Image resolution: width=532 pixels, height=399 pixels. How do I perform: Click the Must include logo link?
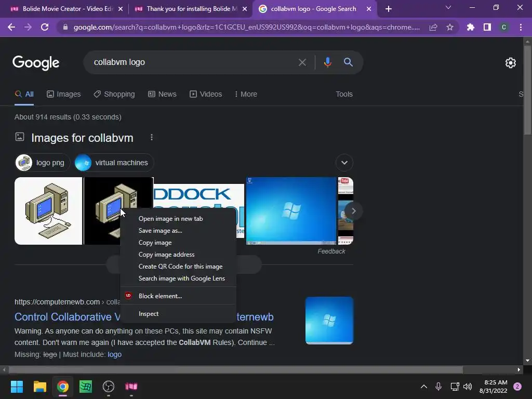[114, 354]
